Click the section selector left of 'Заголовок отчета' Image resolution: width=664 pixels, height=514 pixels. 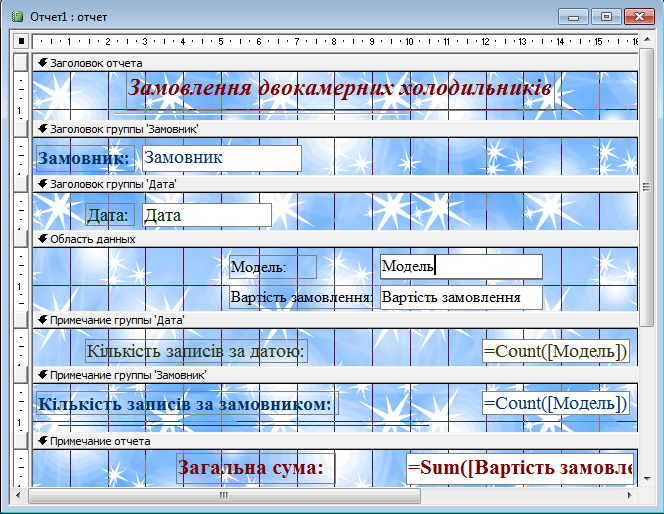coord(21,62)
